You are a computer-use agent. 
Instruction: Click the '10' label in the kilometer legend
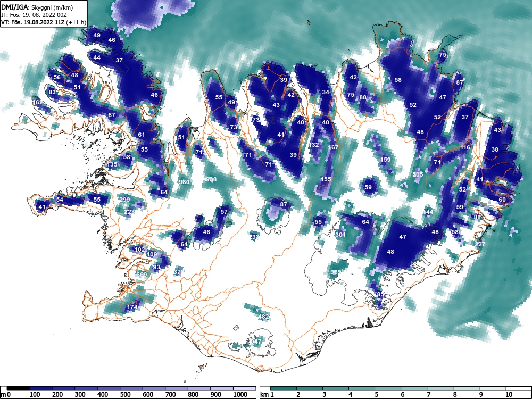pyautogui.click(x=509, y=395)
